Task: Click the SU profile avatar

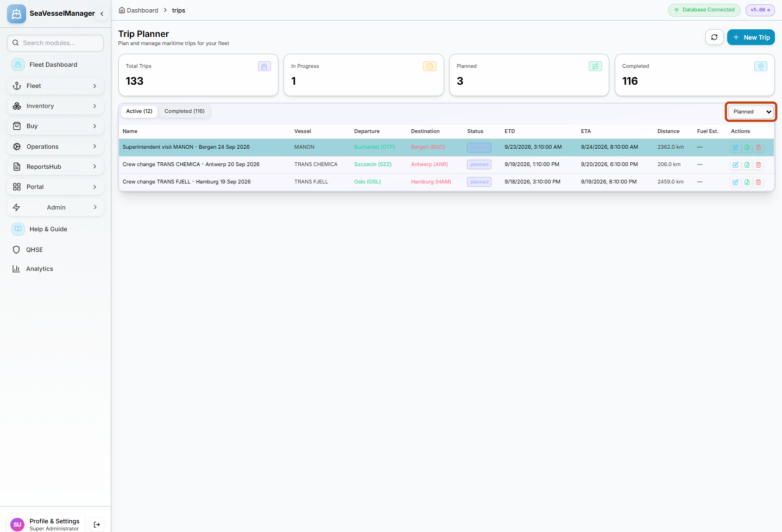Action: coord(17,524)
